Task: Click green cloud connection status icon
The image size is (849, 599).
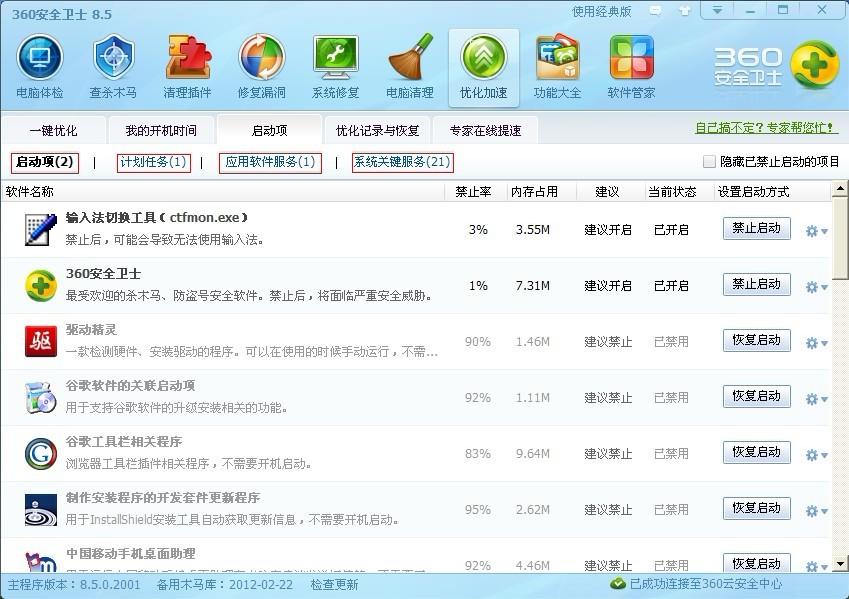Action: coord(618,584)
